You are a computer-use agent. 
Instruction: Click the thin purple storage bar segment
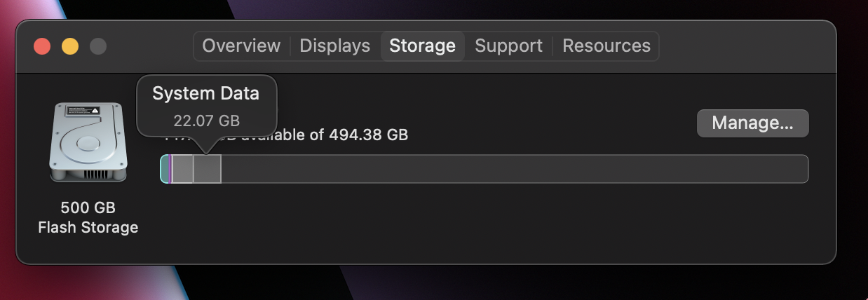(x=170, y=170)
